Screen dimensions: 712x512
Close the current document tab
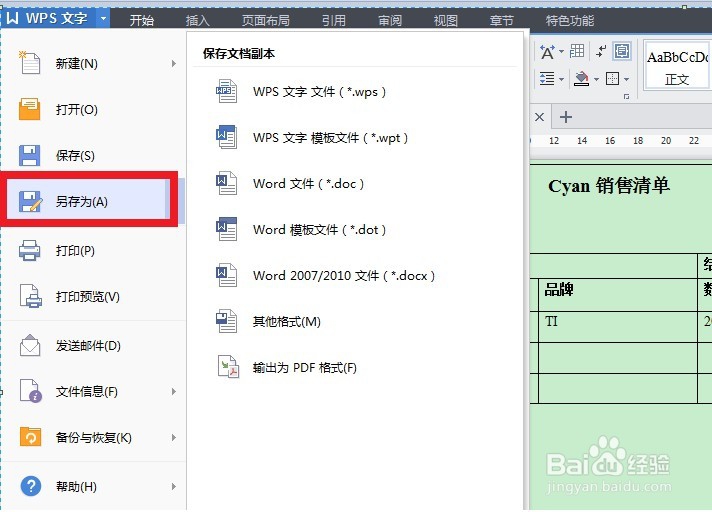[539, 117]
